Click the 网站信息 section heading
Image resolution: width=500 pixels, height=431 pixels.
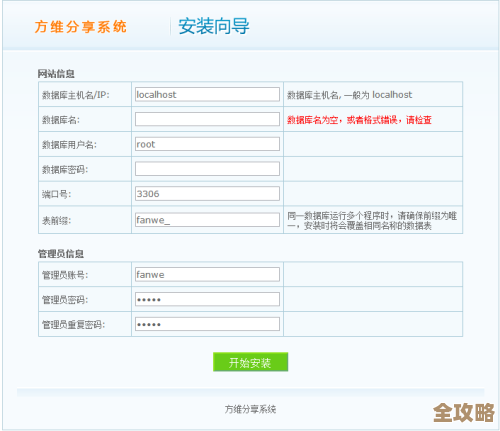pyautogui.click(x=56, y=74)
